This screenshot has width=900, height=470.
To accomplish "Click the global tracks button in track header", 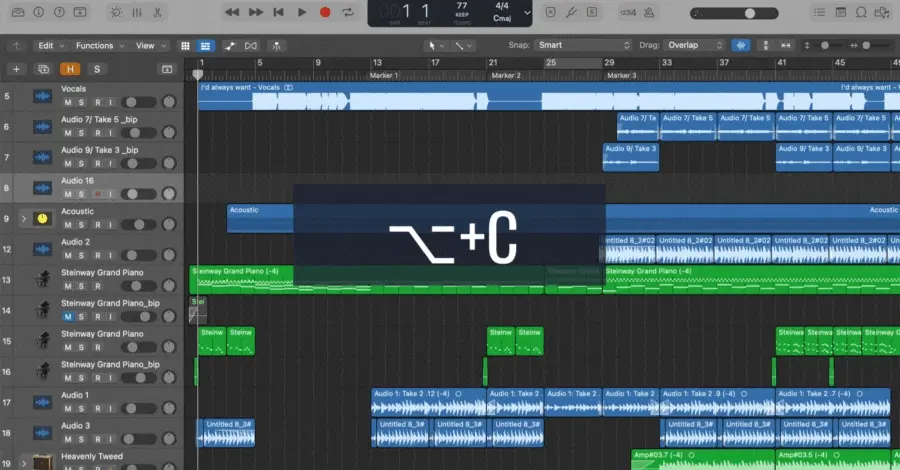I will tap(167, 69).
